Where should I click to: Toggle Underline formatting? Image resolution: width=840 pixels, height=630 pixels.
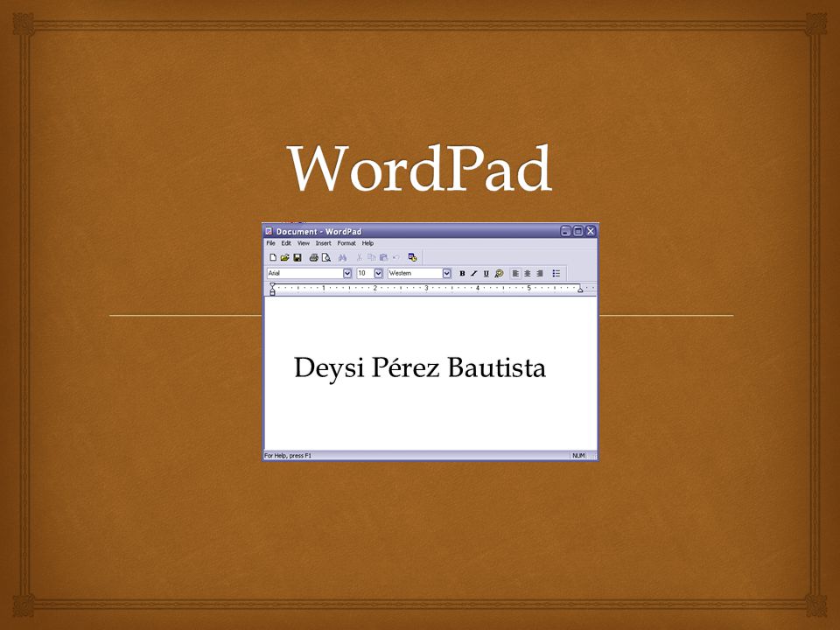click(486, 273)
